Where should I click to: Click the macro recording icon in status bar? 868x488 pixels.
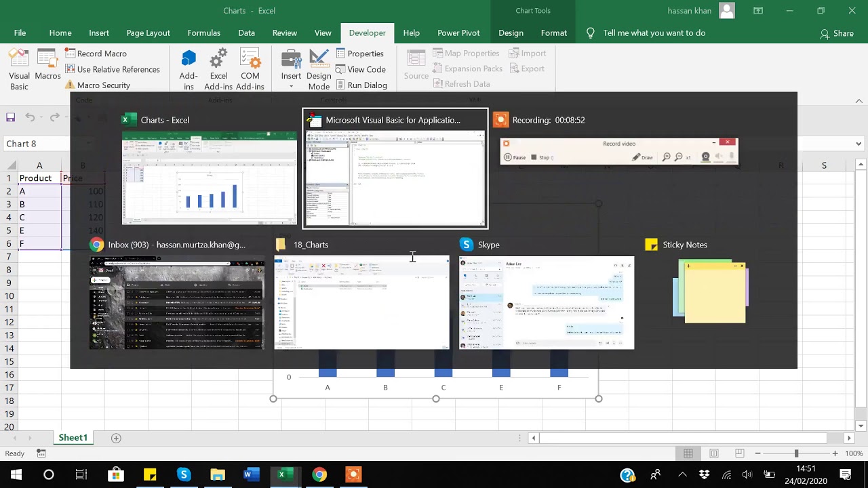(x=41, y=453)
